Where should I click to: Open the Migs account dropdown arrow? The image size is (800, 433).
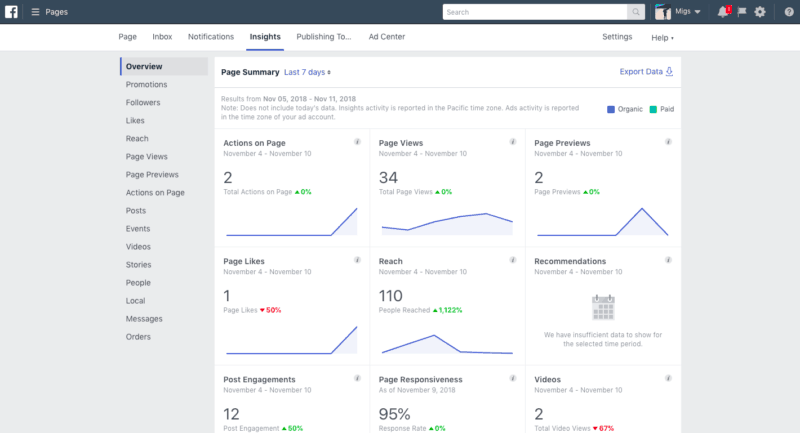697,12
